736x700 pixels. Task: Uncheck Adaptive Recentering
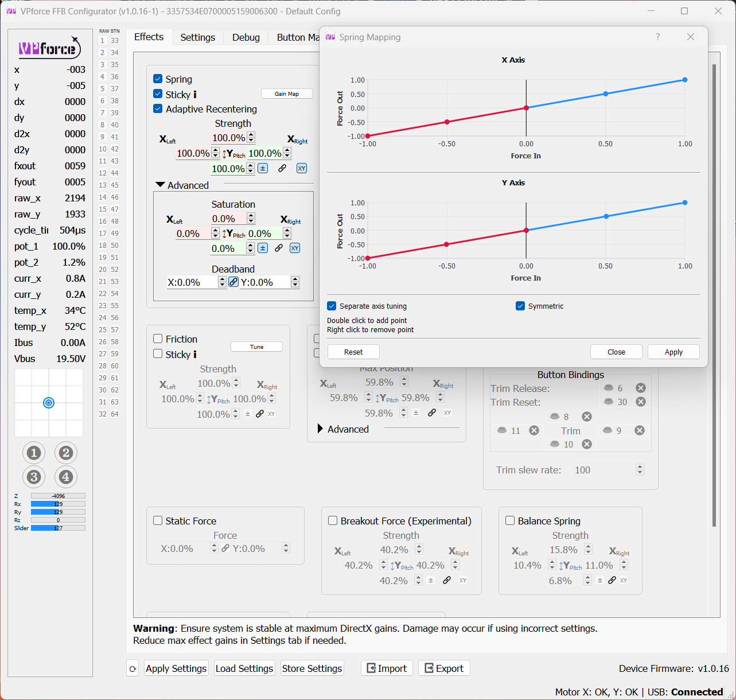tap(158, 108)
